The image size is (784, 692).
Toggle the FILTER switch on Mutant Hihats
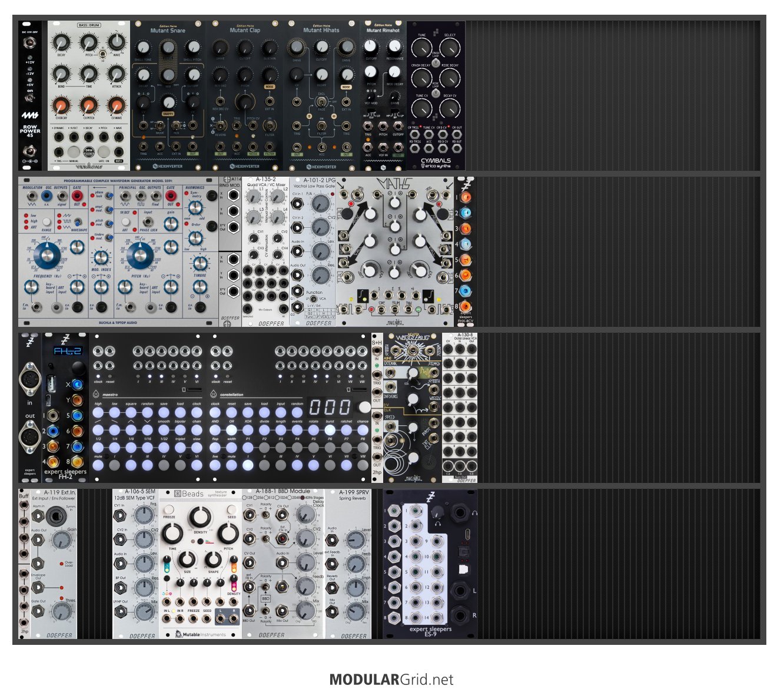[321, 125]
